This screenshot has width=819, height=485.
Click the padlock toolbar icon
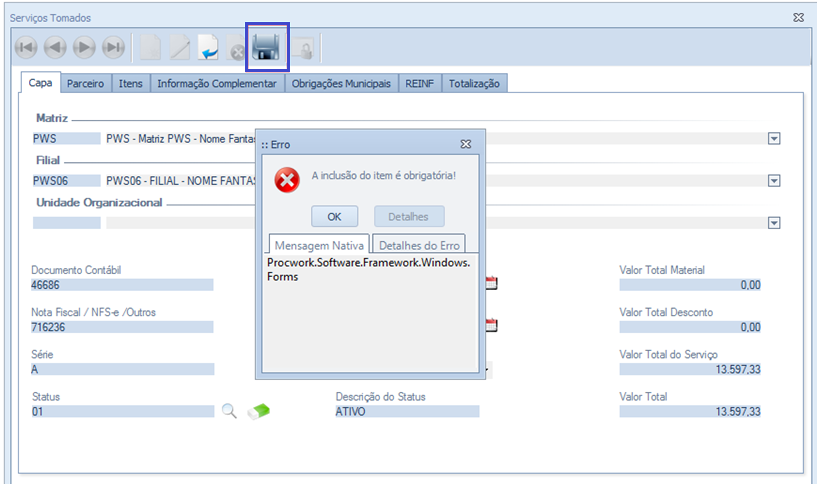click(303, 48)
